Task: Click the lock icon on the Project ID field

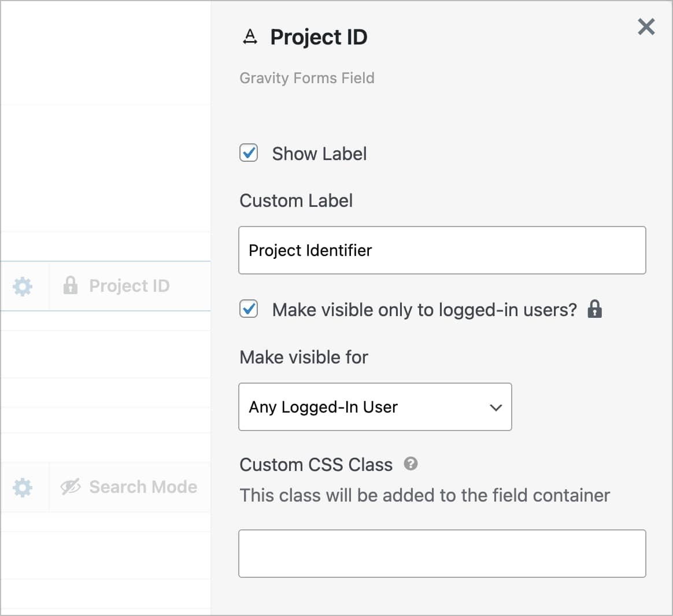Action: (71, 285)
